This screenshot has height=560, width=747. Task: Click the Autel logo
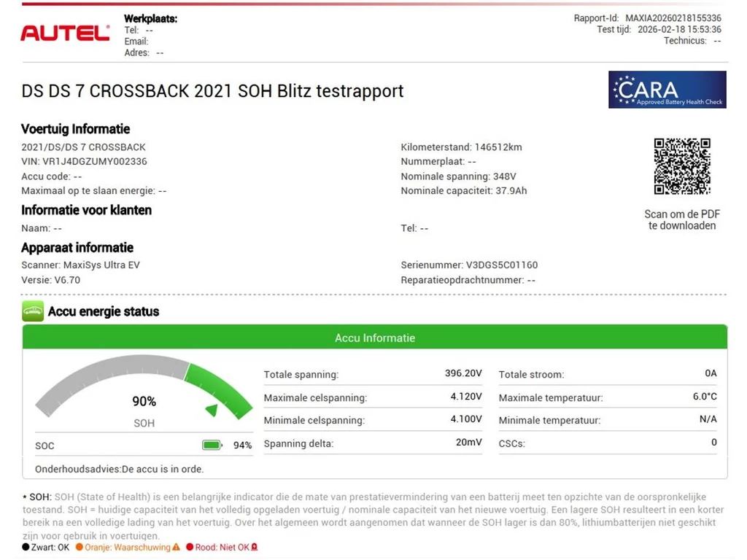point(65,33)
